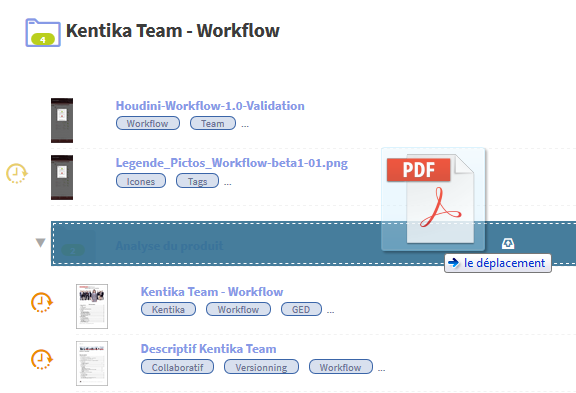
Task: Open thumbnail of Descriptif Kentika Team
Action: 92,363
